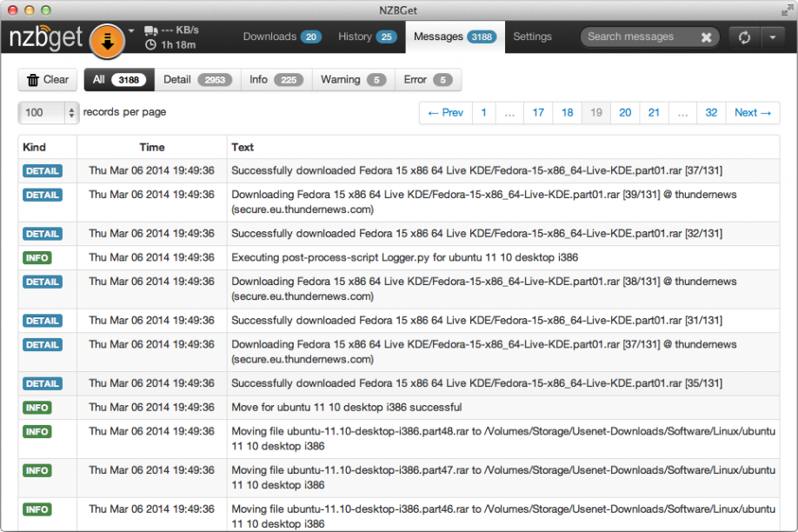This screenshot has width=798, height=532.
Task: Click the History count badge 25
Action: pyautogui.click(x=386, y=37)
